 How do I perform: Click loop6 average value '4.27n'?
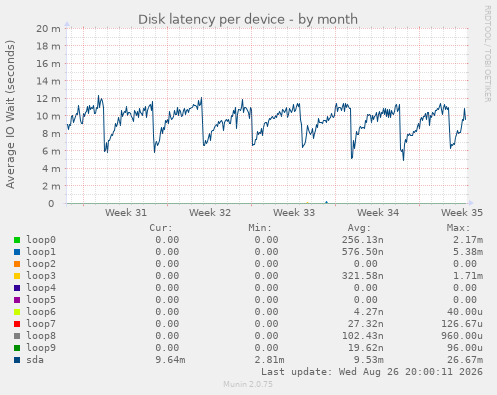369,312
